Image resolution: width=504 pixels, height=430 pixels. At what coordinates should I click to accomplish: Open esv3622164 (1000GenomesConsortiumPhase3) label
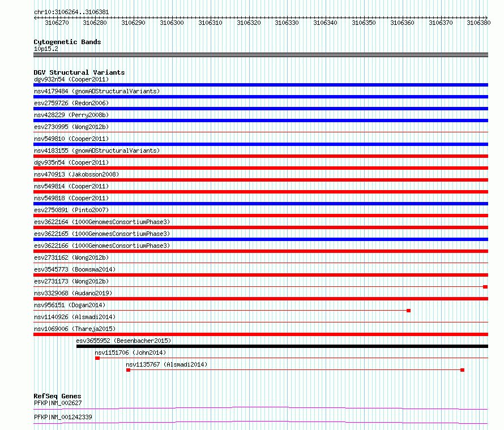[x=102, y=222]
